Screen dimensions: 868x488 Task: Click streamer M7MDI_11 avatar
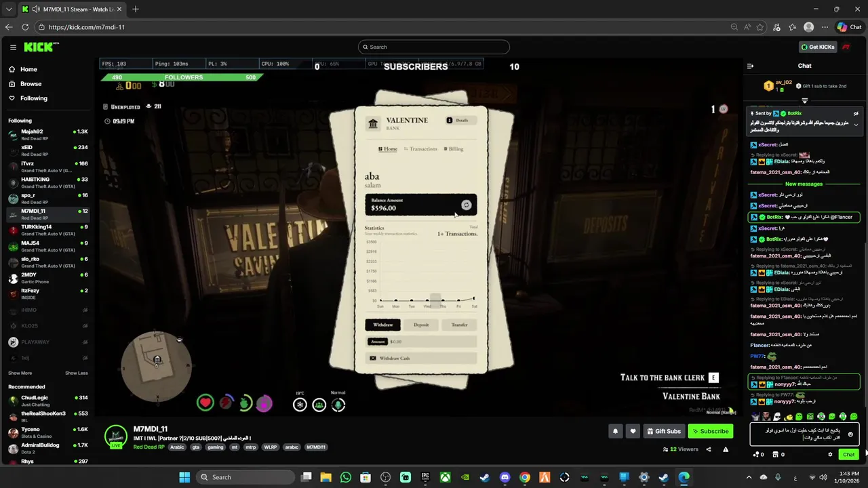coord(116,436)
